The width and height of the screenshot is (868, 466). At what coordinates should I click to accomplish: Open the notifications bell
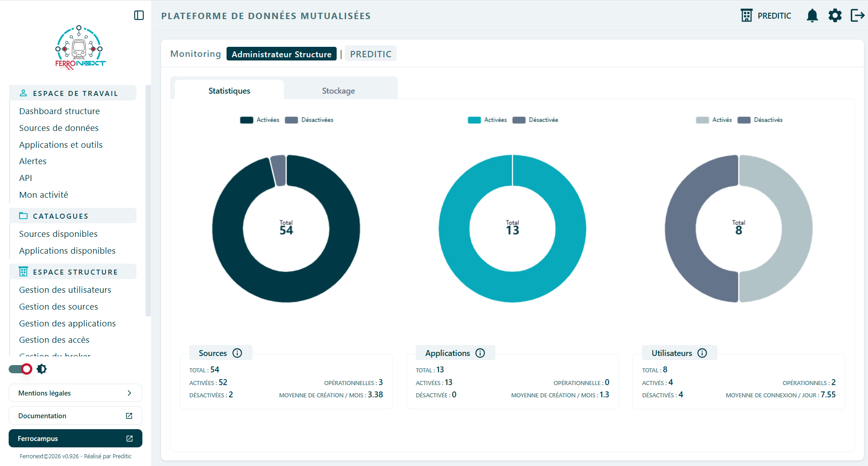tap(812, 15)
